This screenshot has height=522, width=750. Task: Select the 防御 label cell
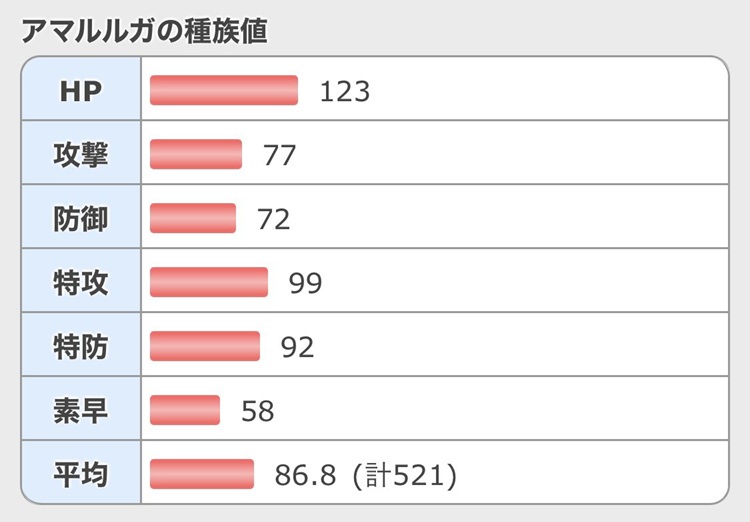point(81,219)
